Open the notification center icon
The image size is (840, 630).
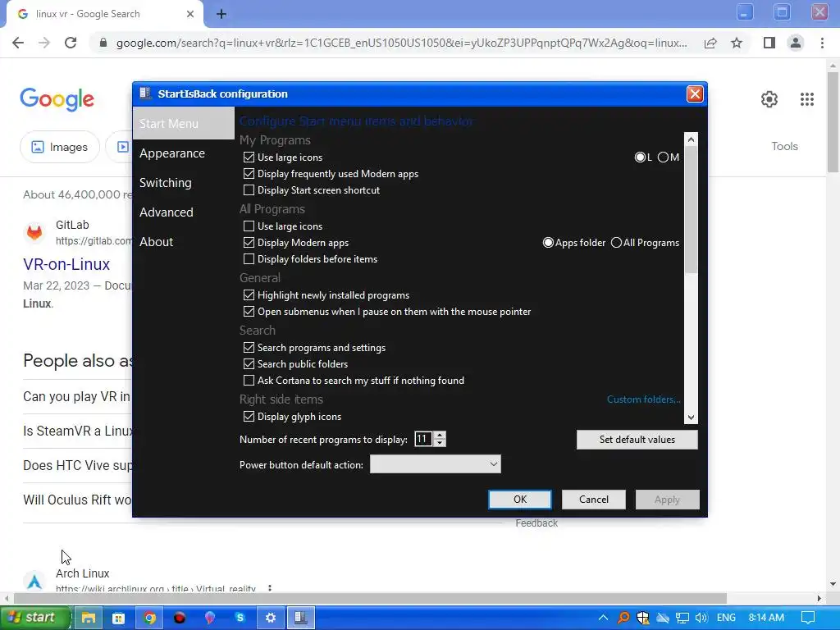808,618
